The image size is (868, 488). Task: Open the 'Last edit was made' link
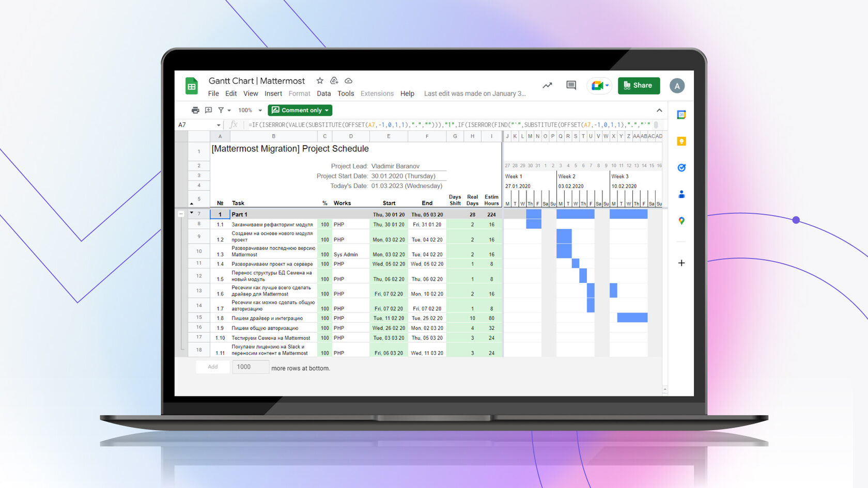475,93
